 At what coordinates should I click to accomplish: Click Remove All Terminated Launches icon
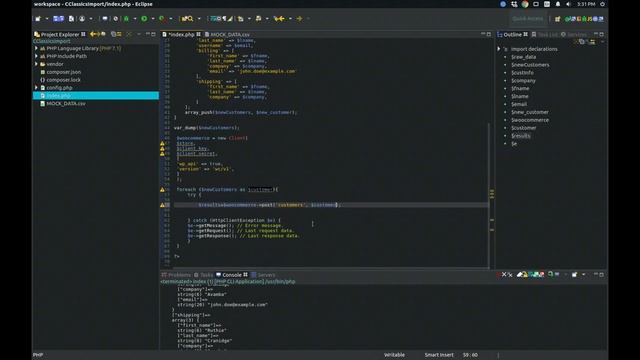[x=510, y=274]
